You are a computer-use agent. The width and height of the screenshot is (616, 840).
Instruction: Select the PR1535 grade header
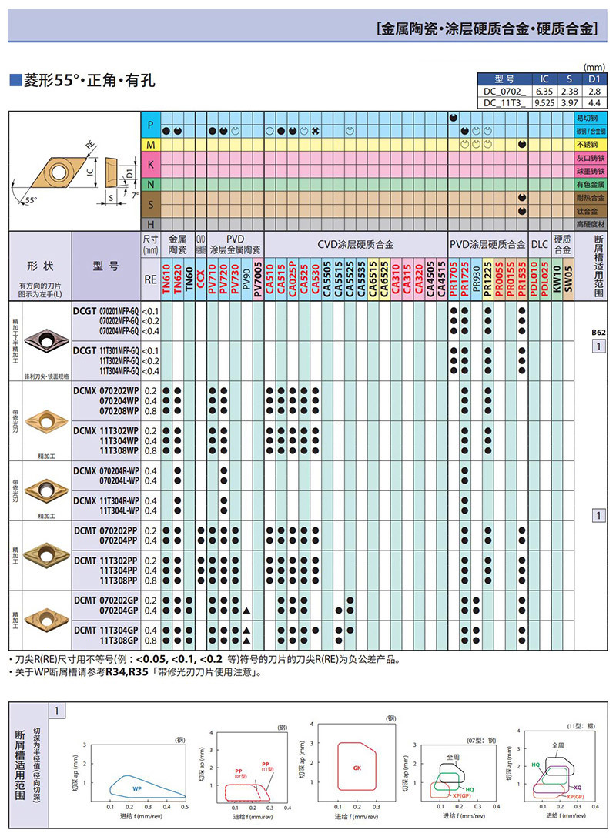click(x=522, y=279)
